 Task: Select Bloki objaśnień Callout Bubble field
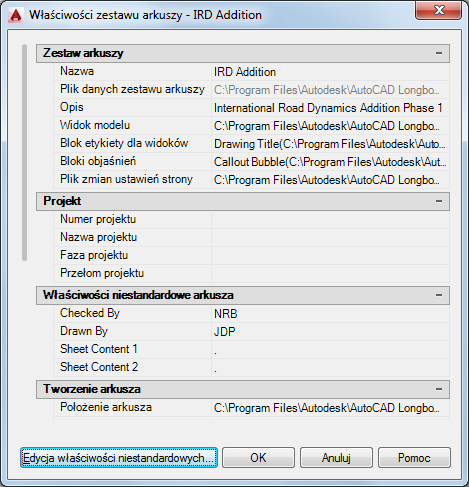tap(330, 162)
